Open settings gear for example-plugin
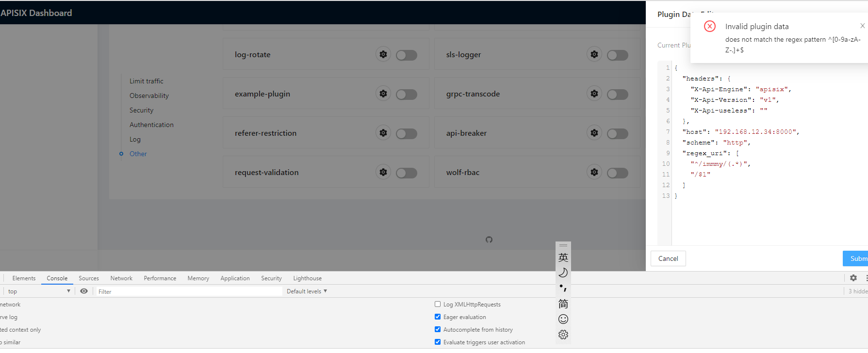The height and width of the screenshot is (353, 868). click(x=383, y=94)
